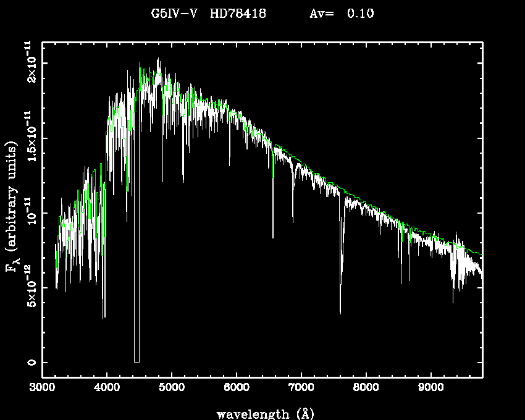
Task: Click the Fλ (arbitrary units) y-axis label
Action: tap(12, 207)
